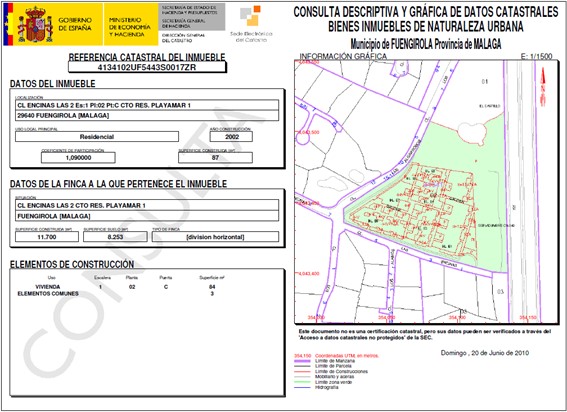Click the DATOS DEL INMUEBLE heading

coord(52,84)
